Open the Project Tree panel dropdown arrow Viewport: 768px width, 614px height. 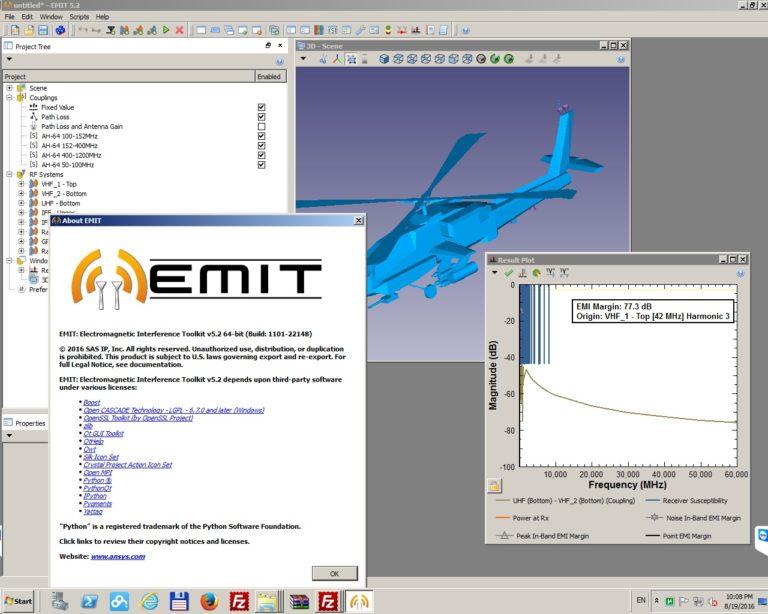(x=9, y=59)
